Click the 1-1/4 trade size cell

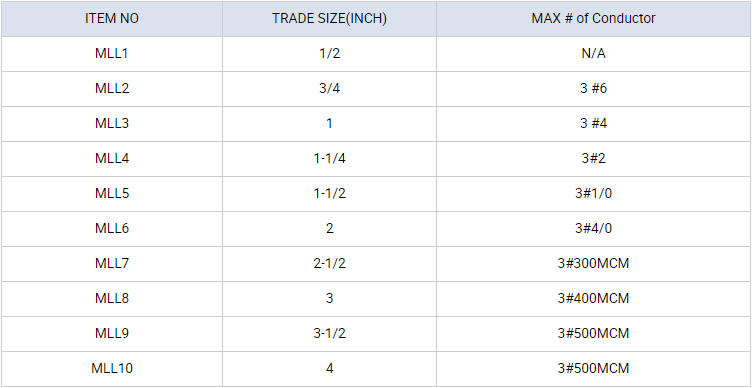click(x=329, y=159)
